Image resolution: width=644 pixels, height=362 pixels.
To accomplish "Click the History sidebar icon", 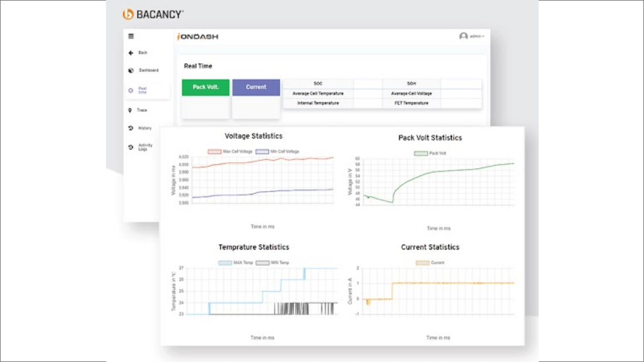I will click(131, 128).
